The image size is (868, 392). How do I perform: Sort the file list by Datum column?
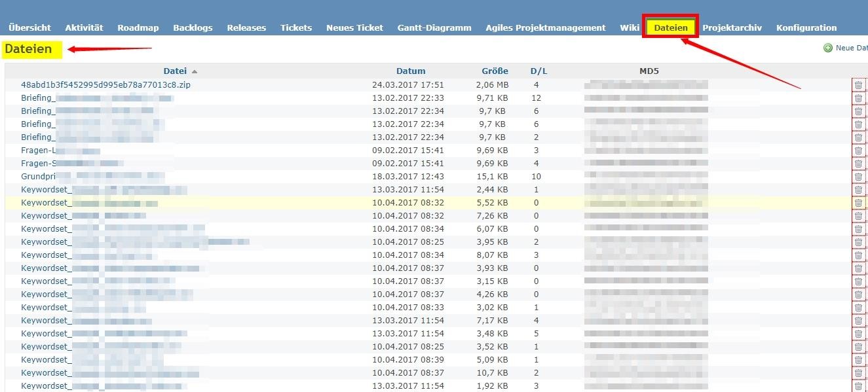point(411,71)
